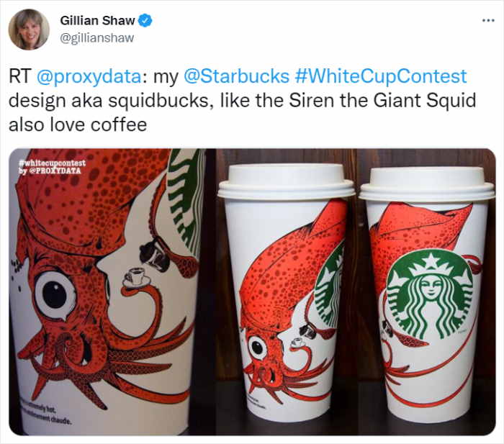Click the blue verified badge icon
Viewport: 504px width, 444px height.
coord(145,21)
